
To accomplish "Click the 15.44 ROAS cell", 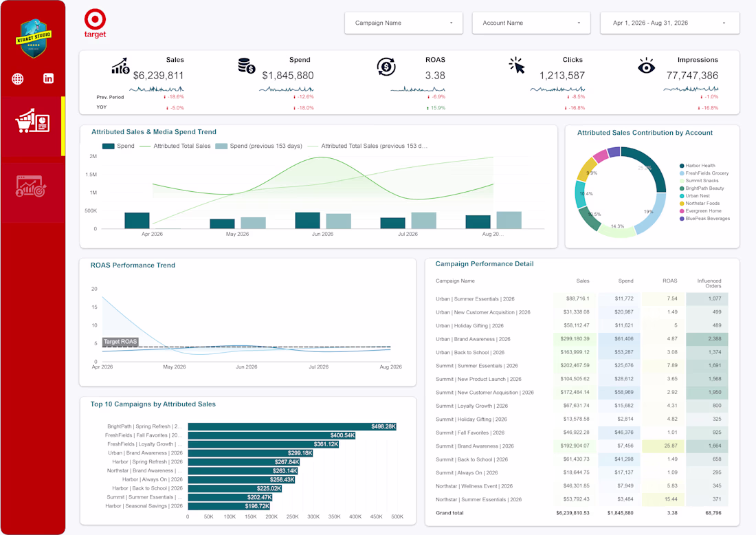I will tap(663, 499).
